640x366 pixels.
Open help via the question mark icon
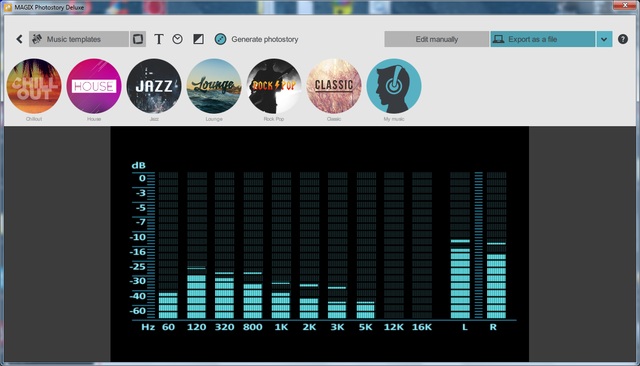622,39
